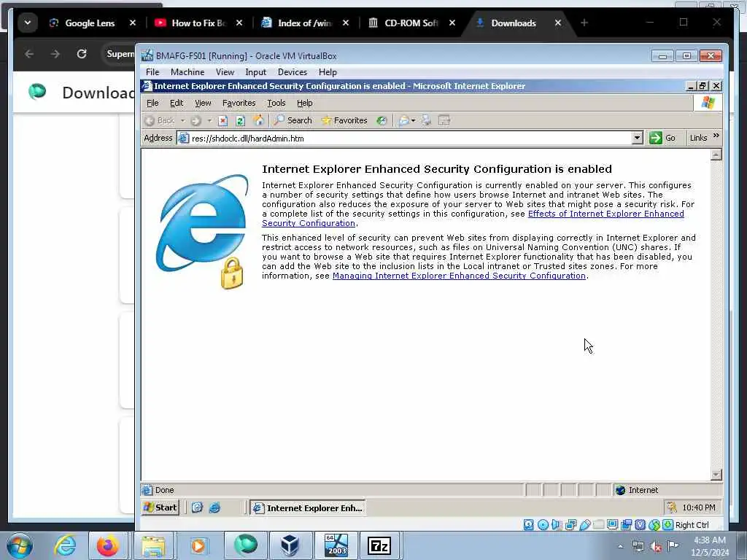Expand the Links toolbar chevron

716,136
